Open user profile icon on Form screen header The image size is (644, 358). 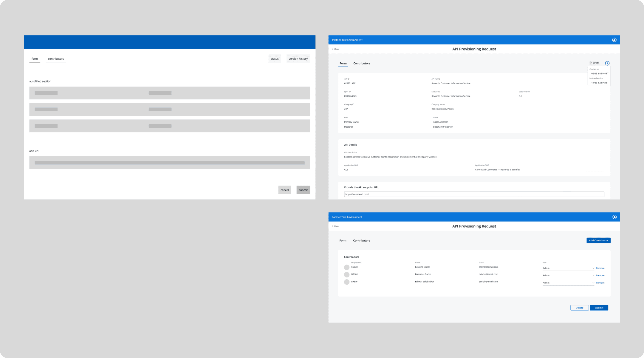(614, 40)
